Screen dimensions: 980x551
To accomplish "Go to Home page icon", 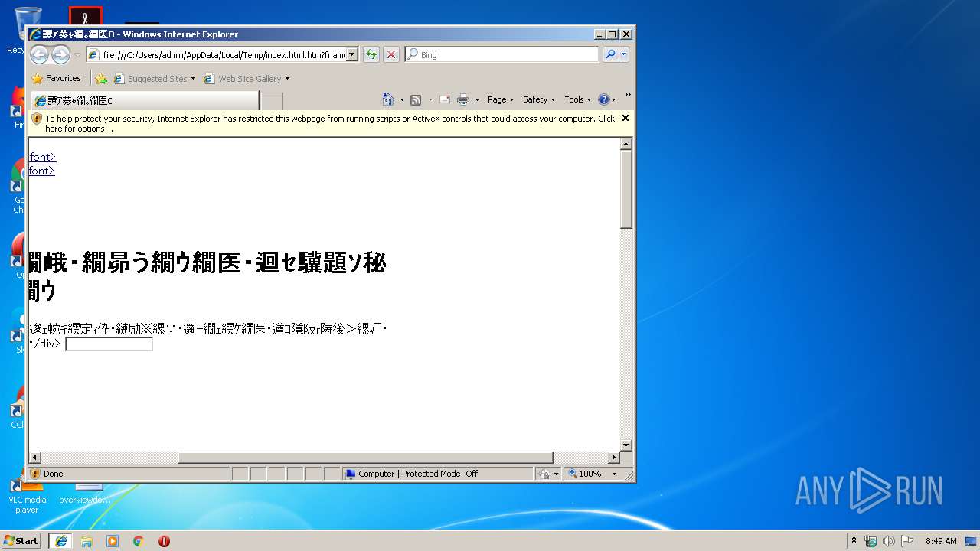I will [388, 99].
